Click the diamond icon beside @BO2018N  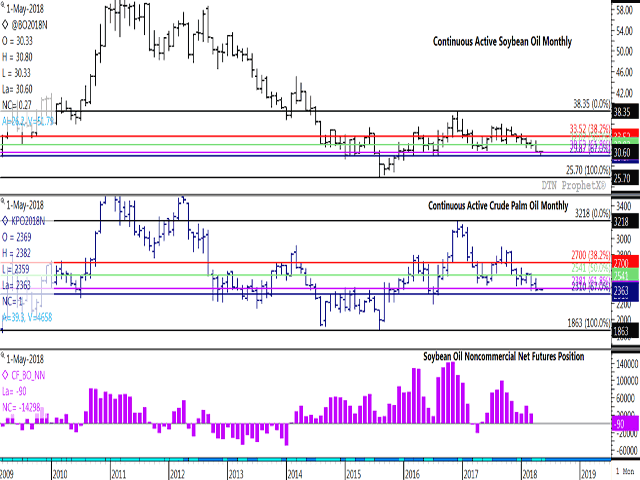[5, 25]
